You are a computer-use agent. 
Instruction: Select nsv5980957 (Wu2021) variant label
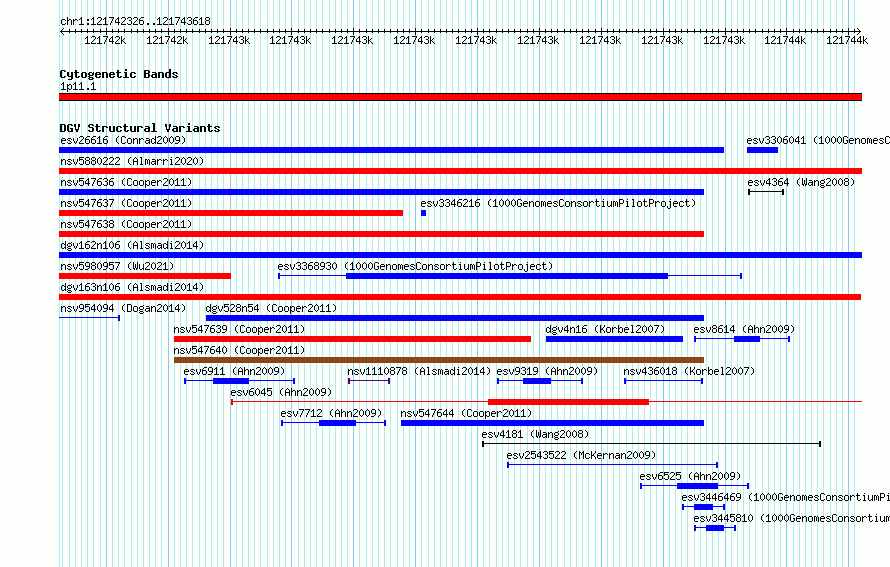point(117,266)
